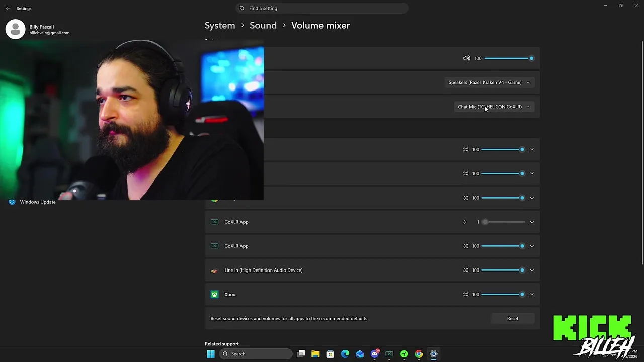
Task: Go back with the Settings back arrow
Action: click(8, 8)
